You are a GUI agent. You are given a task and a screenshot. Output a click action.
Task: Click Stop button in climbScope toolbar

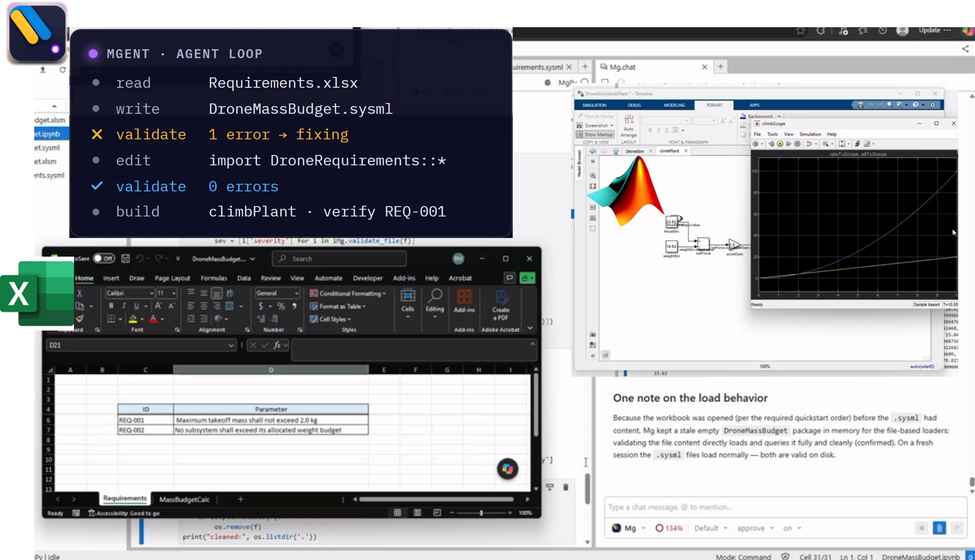tap(798, 144)
